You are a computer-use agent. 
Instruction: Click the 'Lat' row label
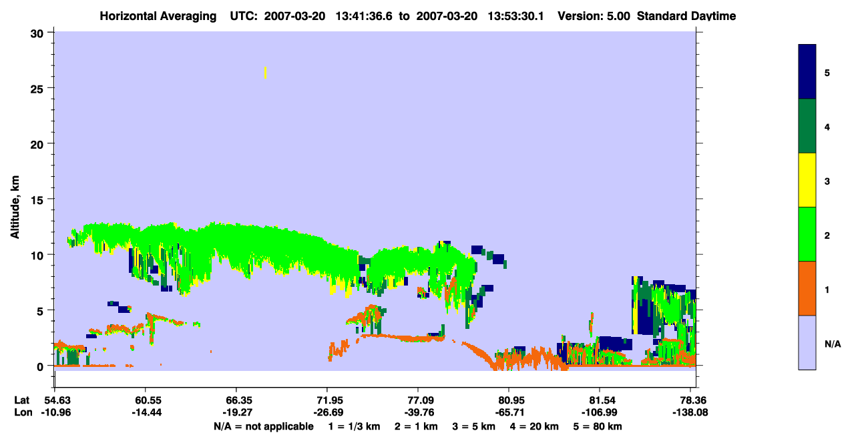pyautogui.click(x=22, y=400)
